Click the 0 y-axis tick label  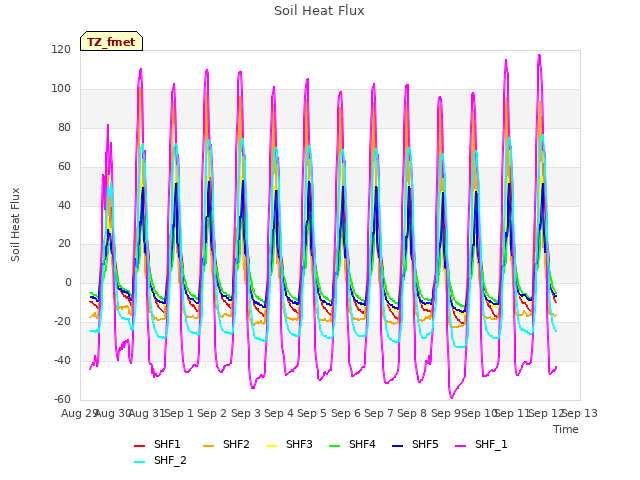tap(68, 283)
